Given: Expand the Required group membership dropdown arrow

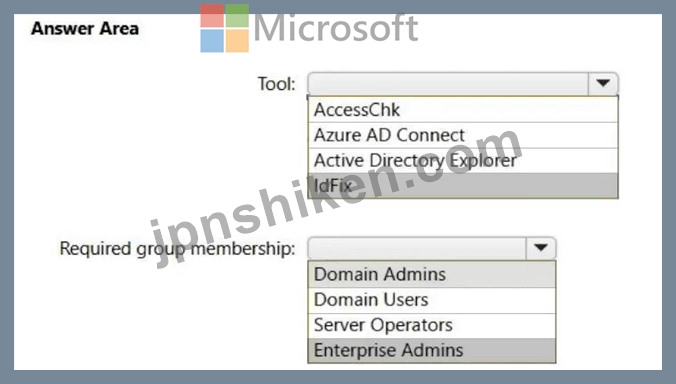Looking at the screenshot, I should pos(541,248).
